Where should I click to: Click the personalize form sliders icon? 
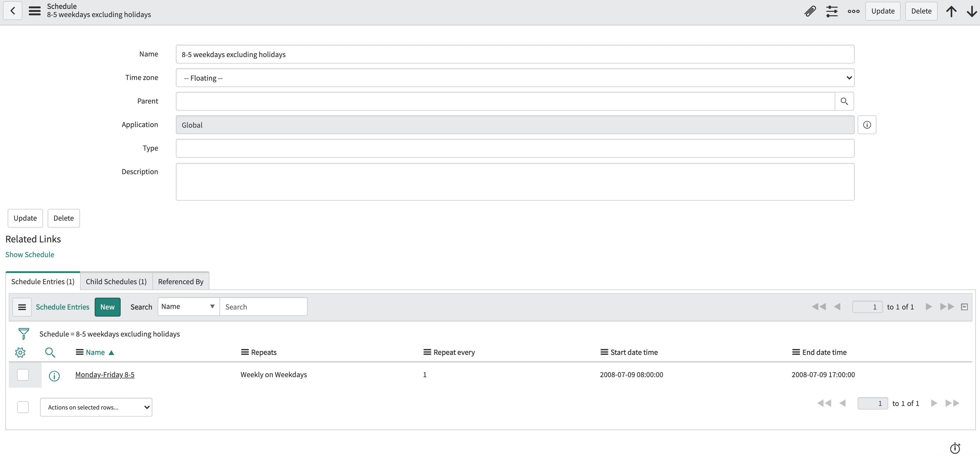point(832,11)
